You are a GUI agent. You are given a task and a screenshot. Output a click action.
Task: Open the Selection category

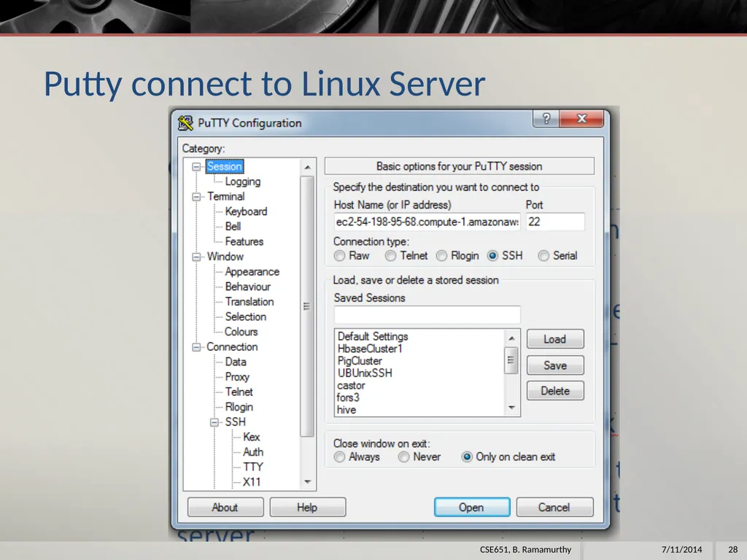[245, 316]
